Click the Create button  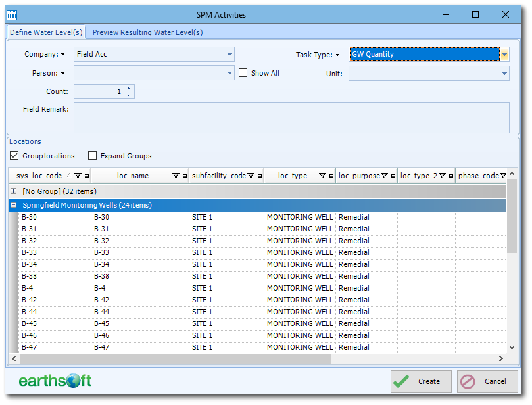[421, 381]
